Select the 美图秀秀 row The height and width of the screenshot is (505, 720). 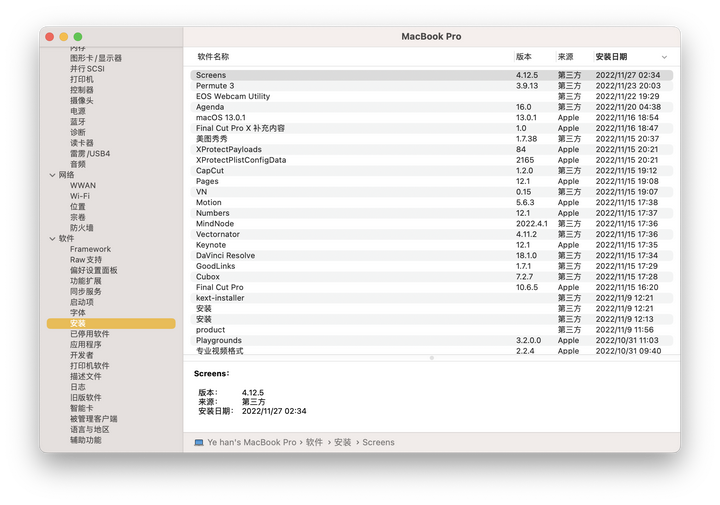tap(432, 139)
